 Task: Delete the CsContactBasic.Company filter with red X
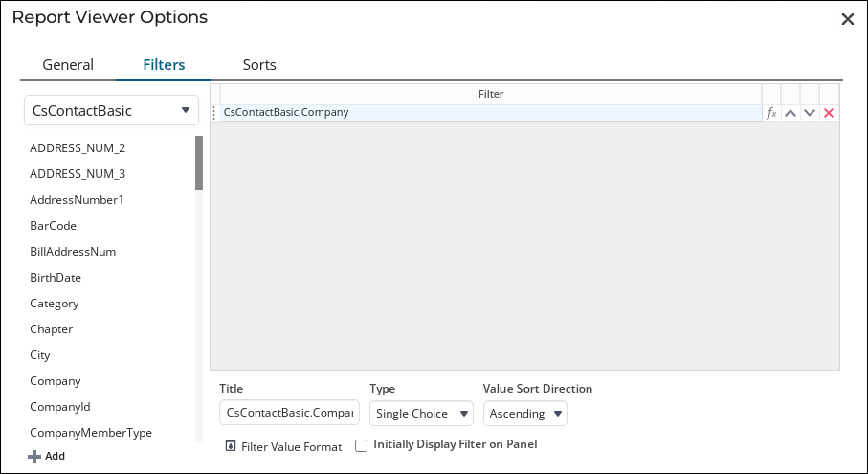(x=829, y=113)
